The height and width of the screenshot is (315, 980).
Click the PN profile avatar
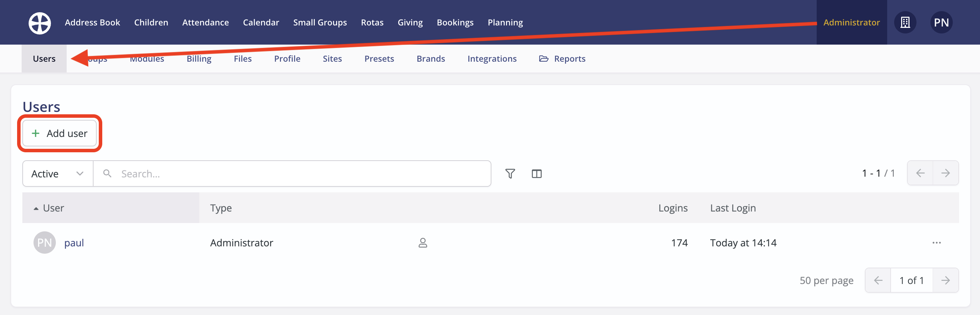point(942,22)
